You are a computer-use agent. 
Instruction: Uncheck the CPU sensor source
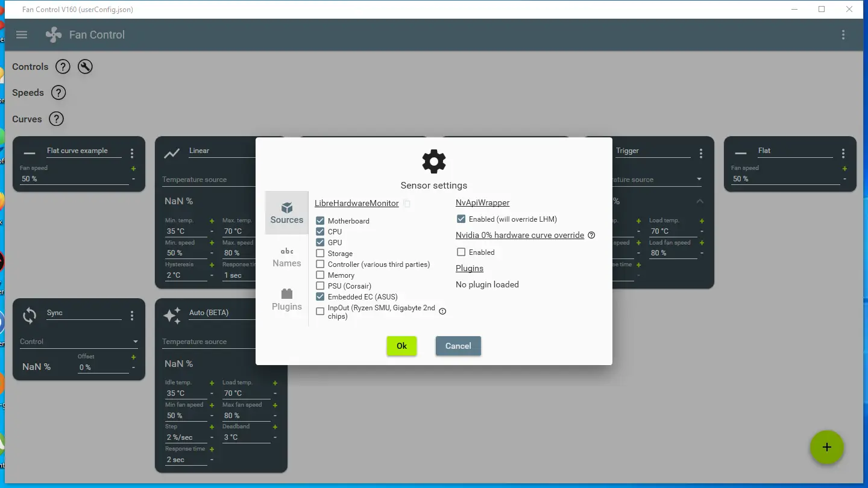(320, 232)
